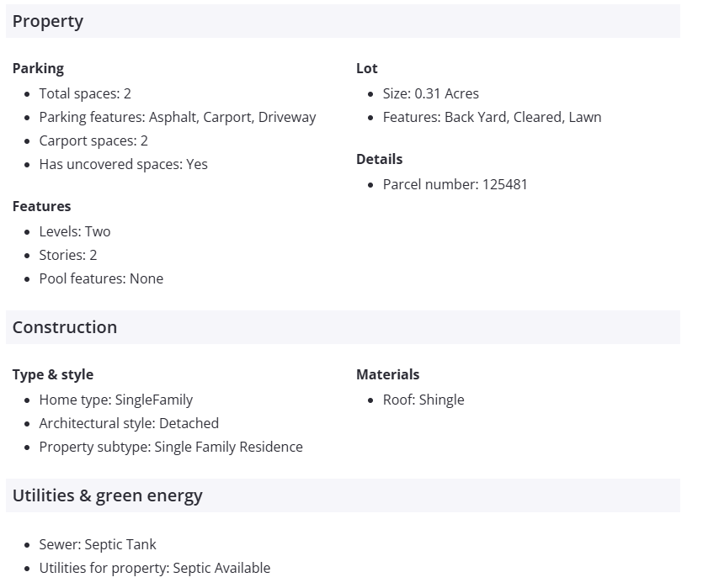Click the Stories: 2 line

coord(68,255)
